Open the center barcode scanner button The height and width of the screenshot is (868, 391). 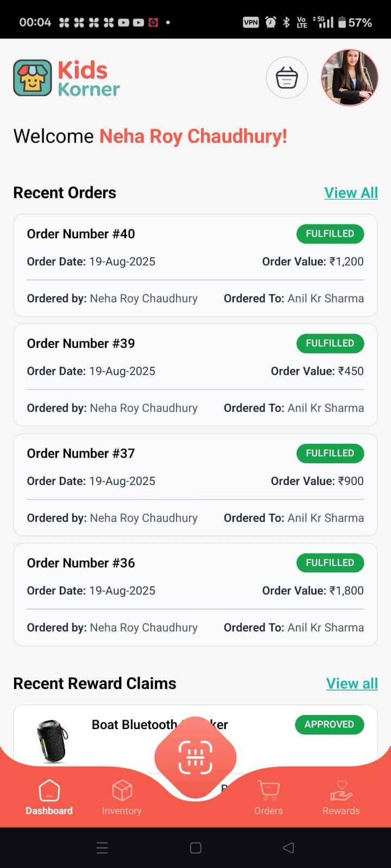[x=195, y=757]
